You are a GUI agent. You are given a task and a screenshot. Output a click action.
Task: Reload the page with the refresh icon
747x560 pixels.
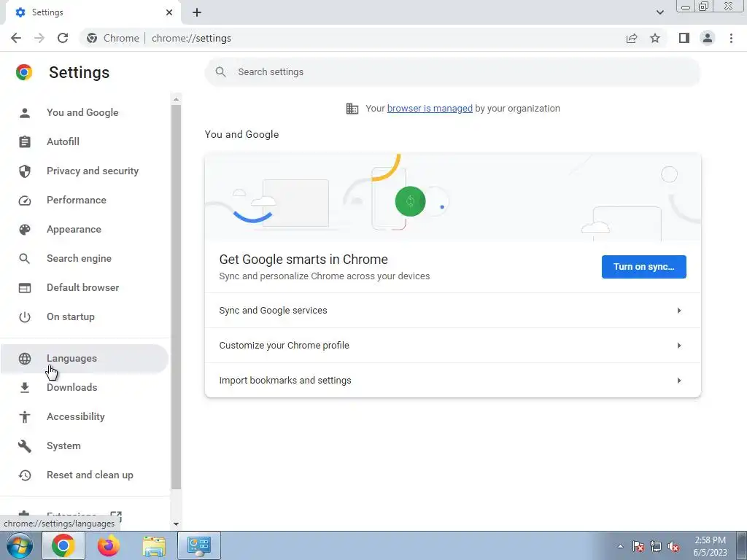63,38
